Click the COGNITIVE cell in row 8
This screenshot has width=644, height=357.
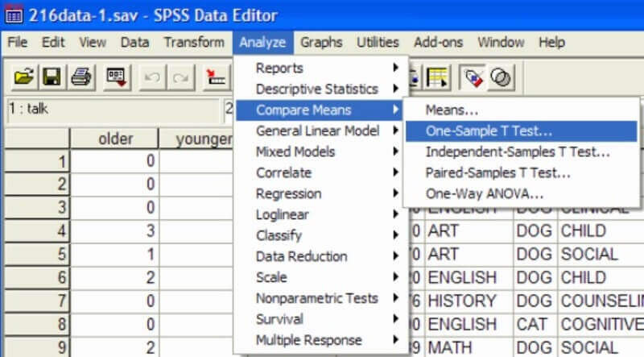click(x=601, y=324)
